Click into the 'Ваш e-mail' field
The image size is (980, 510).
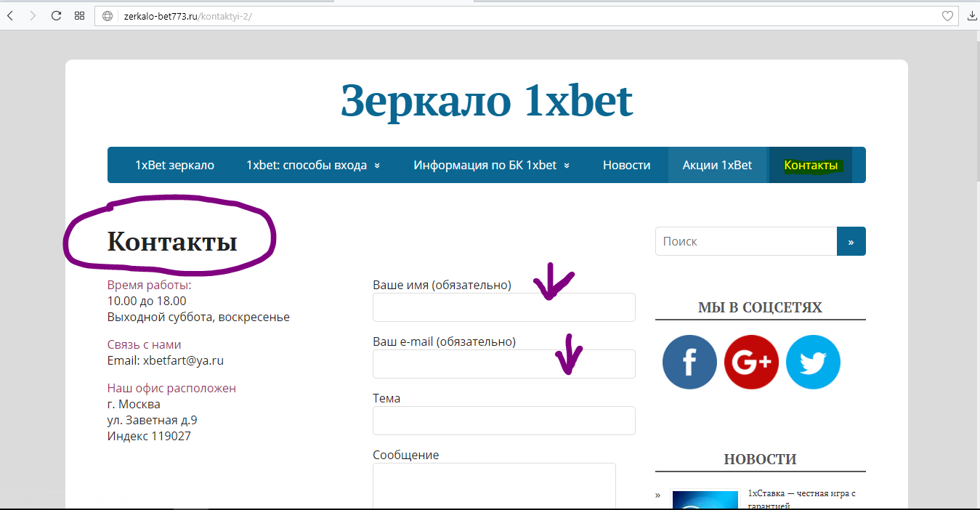(503, 364)
